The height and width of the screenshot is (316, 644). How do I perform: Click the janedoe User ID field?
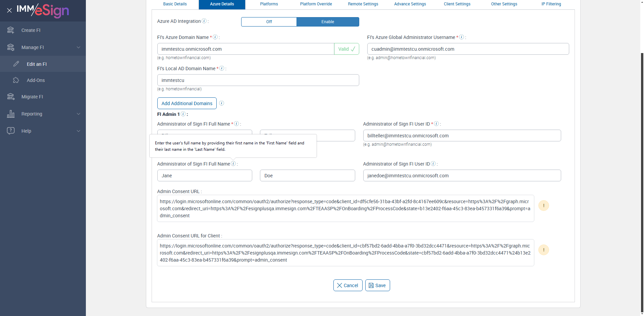coord(462,176)
